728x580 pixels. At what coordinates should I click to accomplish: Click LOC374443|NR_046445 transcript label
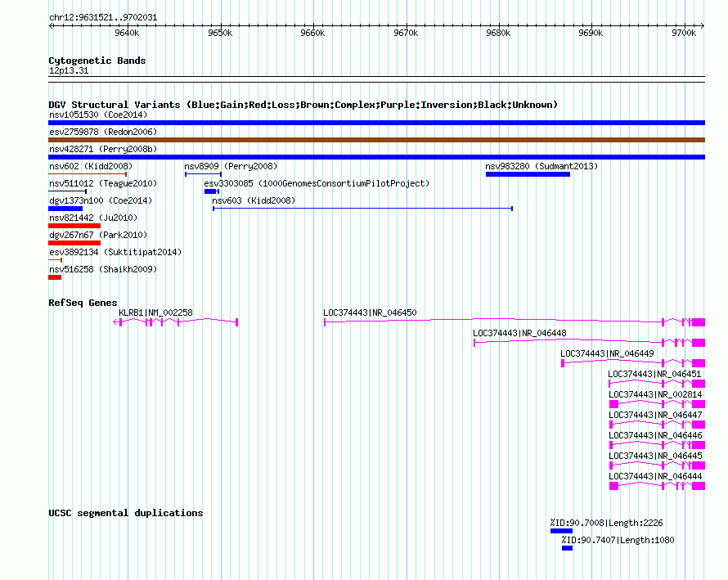(x=655, y=456)
